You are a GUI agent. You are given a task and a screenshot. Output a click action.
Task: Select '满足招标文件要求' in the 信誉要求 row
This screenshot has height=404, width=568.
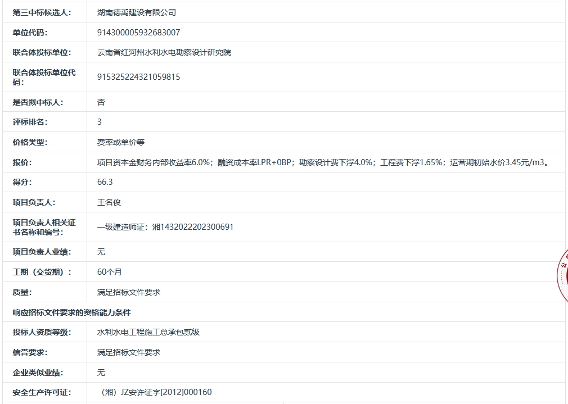click(x=129, y=353)
